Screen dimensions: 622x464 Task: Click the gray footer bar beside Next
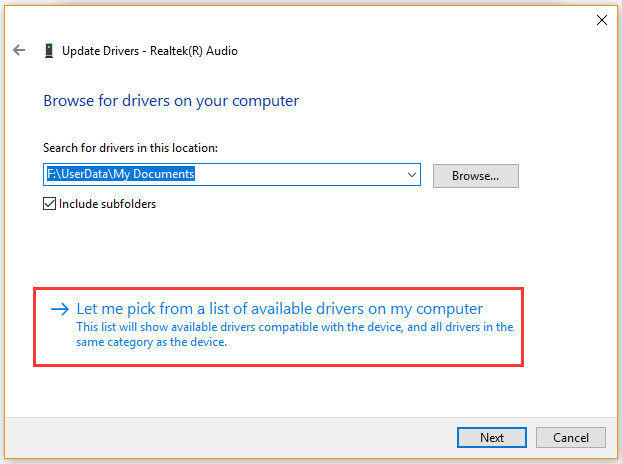pyautogui.click(x=230, y=437)
